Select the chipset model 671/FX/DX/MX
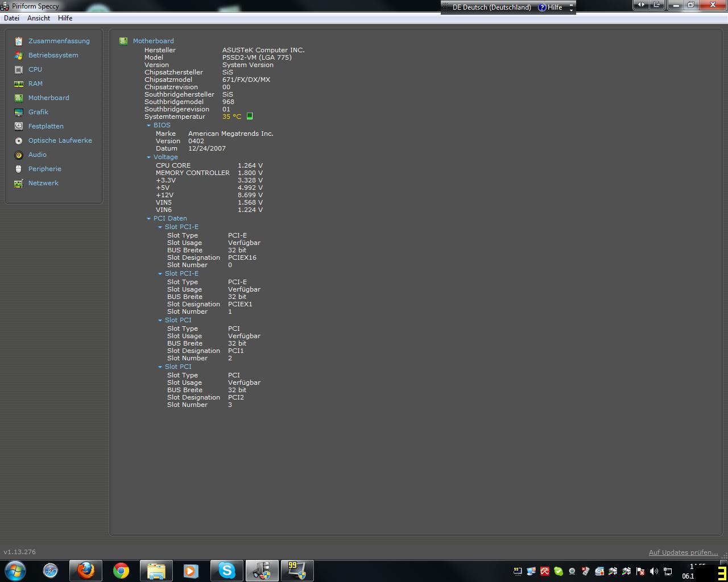This screenshot has height=582, width=728. coord(246,80)
